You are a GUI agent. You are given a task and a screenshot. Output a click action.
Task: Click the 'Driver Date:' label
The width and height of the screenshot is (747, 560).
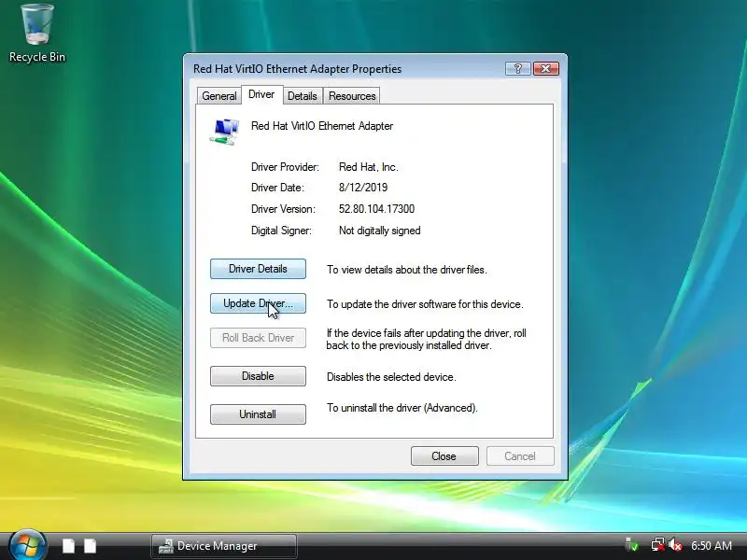(x=277, y=188)
